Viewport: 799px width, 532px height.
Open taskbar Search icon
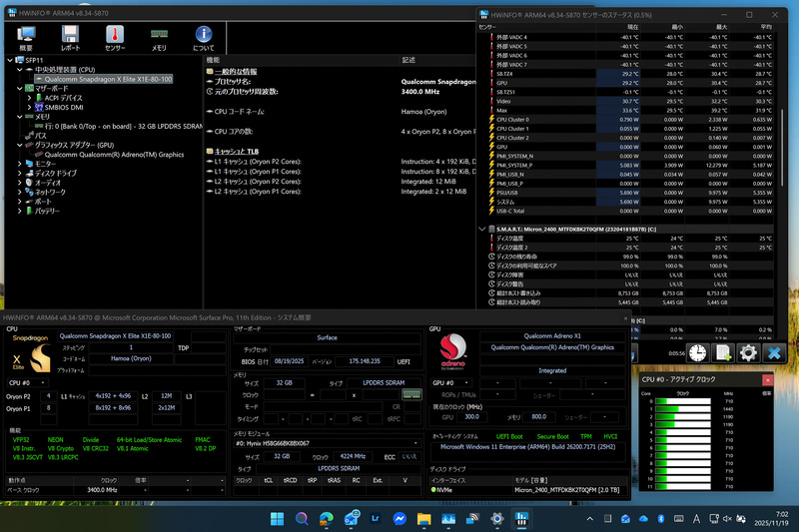[x=302, y=519]
